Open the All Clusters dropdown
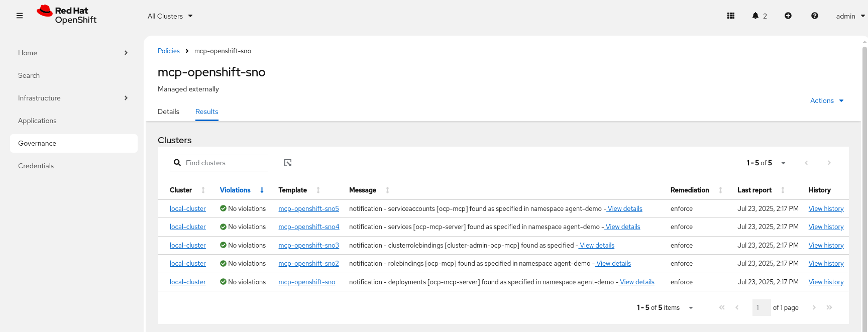868x332 pixels. pyautogui.click(x=170, y=16)
